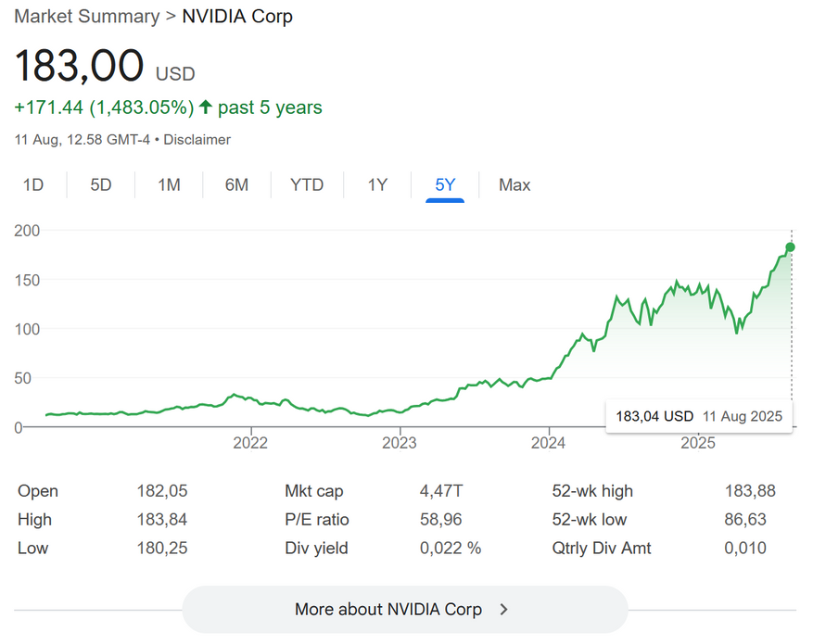
Task: Open the 1Y chart tab
Action: [x=377, y=185]
